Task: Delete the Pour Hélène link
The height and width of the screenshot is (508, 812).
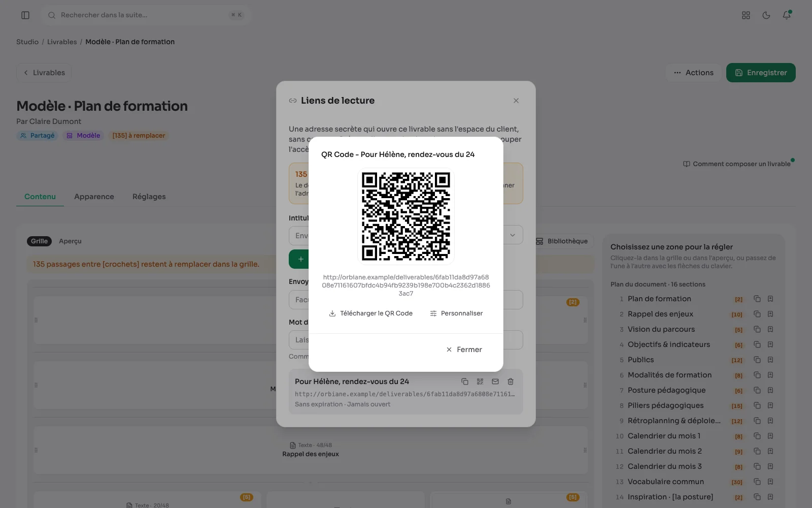Action: point(511,382)
